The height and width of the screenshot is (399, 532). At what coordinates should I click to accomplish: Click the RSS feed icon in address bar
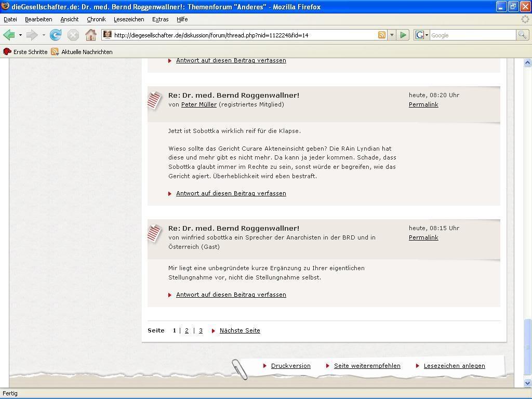(382, 35)
